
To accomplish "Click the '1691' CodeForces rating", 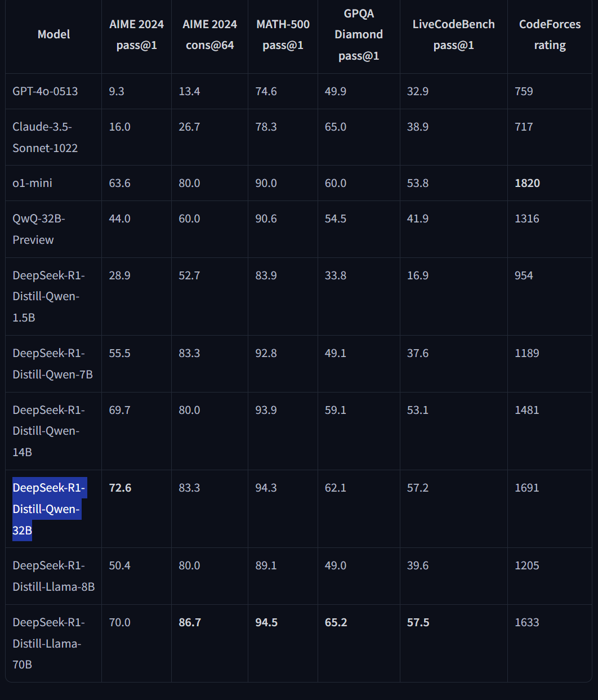I will [x=527, y=488].
